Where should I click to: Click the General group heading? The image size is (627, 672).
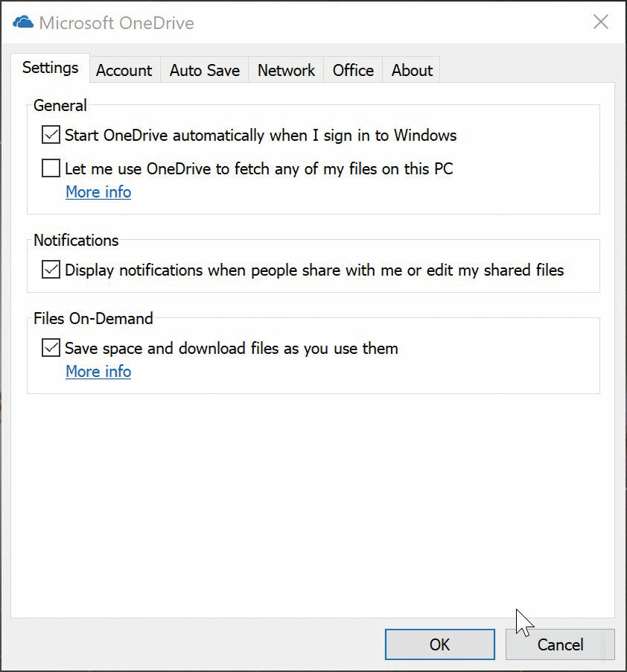(60, 106)
